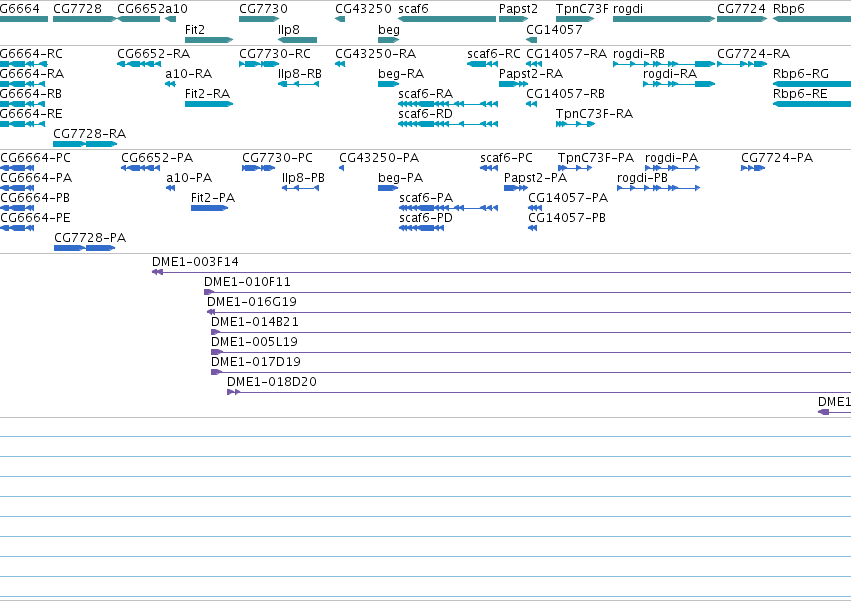Select the CG7728 gene feature
Viewport: 851px width, 601px height.
pyautogui.click(x=85, y=19)
